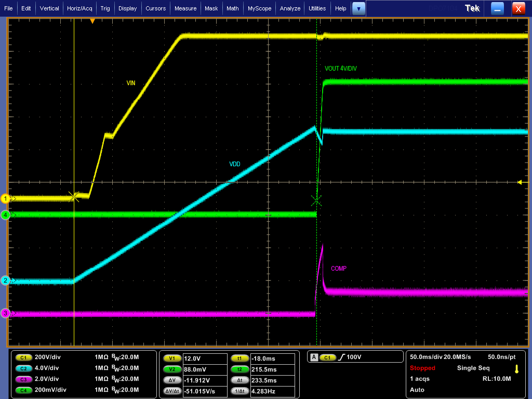
Task: Click the orange trigger position marker
Action: tap(92, 20)
